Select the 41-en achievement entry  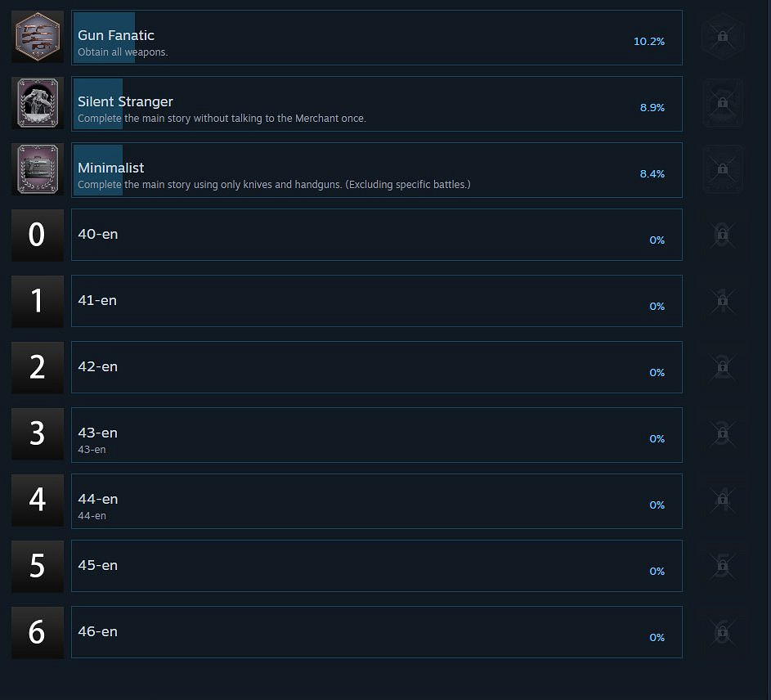(x=377, y=301)
